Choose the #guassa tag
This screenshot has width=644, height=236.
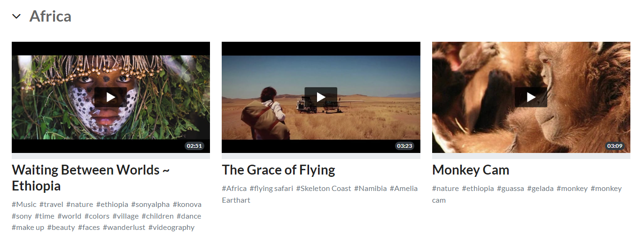[511, 189]
